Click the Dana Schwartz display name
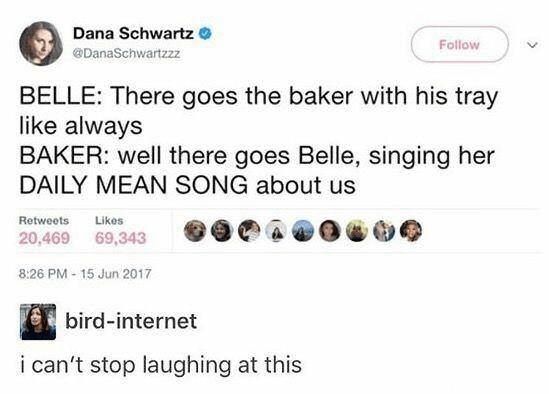The height and width of the screenshot is (394, 549). (x=133, y=34)
